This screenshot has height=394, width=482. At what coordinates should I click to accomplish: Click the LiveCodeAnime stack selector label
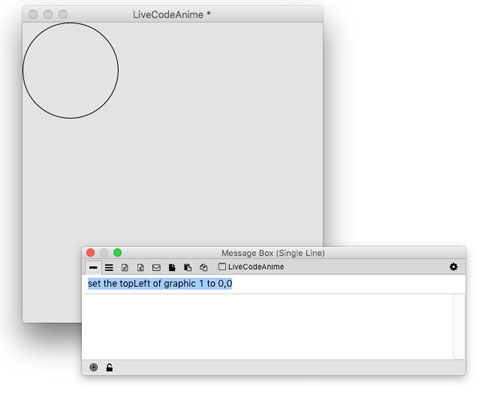256,267
